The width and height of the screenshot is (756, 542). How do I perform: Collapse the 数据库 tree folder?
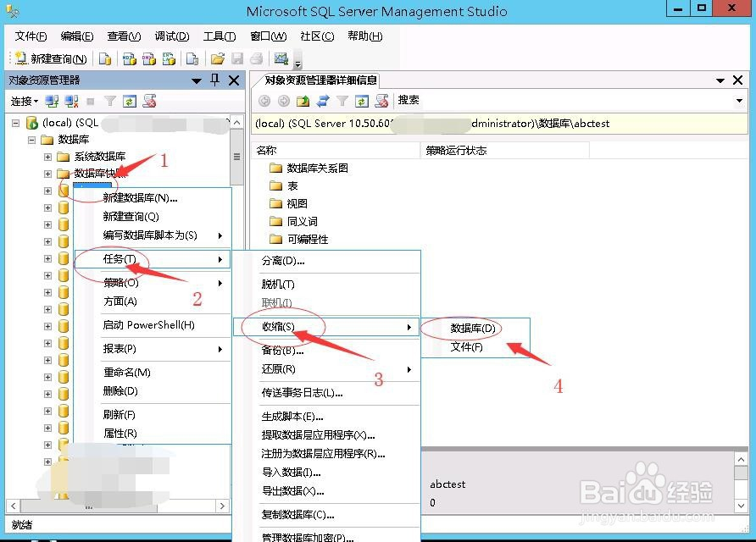pyautogui.click(x=31, y=141)
